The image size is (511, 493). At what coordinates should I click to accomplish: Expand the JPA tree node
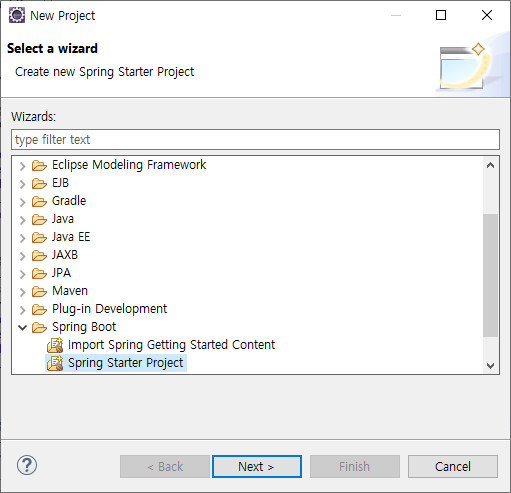(22, 274)
